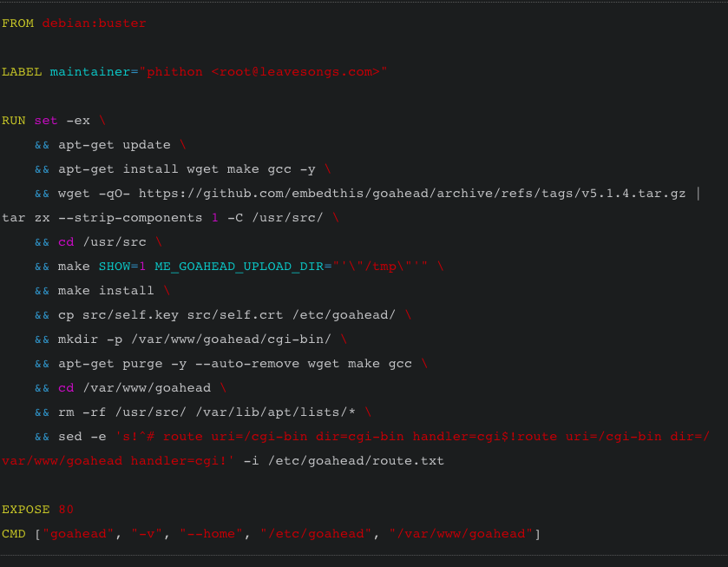Click the "--home" argument in CMD
Viewport: 728px width, 567px height.
pyautogui.click(x=212, y=533)
